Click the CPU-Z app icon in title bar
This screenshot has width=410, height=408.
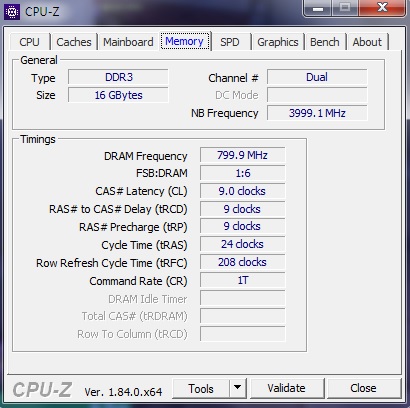pos(12,12)
